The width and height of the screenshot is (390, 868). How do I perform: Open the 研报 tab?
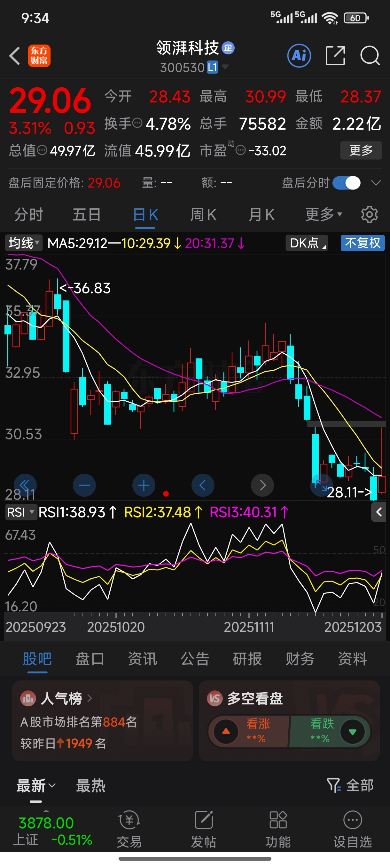click(247, 659)
